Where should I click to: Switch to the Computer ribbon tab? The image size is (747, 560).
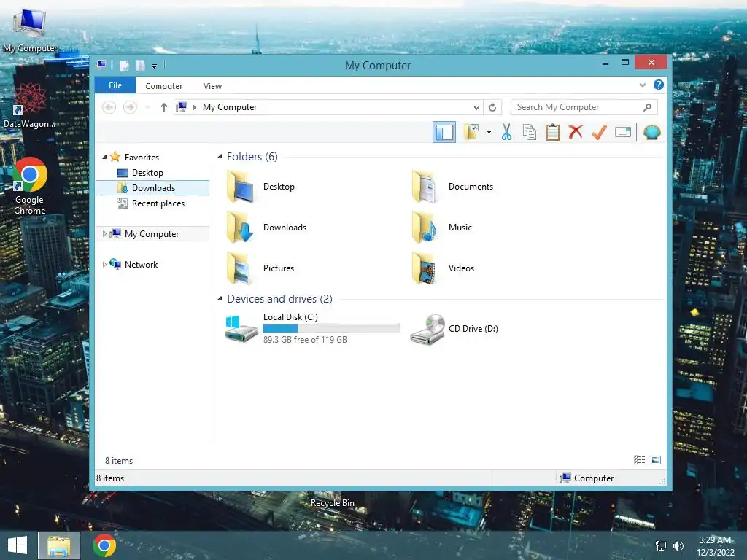(x=164, y=86)
